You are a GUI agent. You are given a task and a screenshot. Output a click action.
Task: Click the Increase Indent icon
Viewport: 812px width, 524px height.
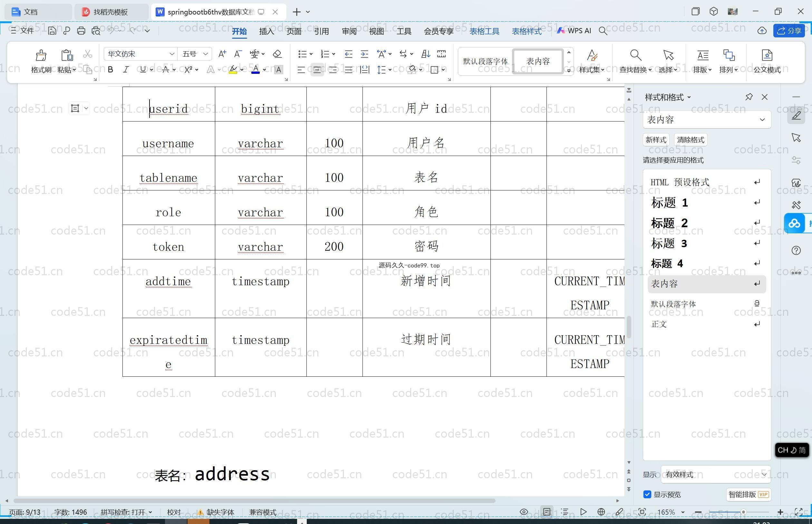point(364,54)
